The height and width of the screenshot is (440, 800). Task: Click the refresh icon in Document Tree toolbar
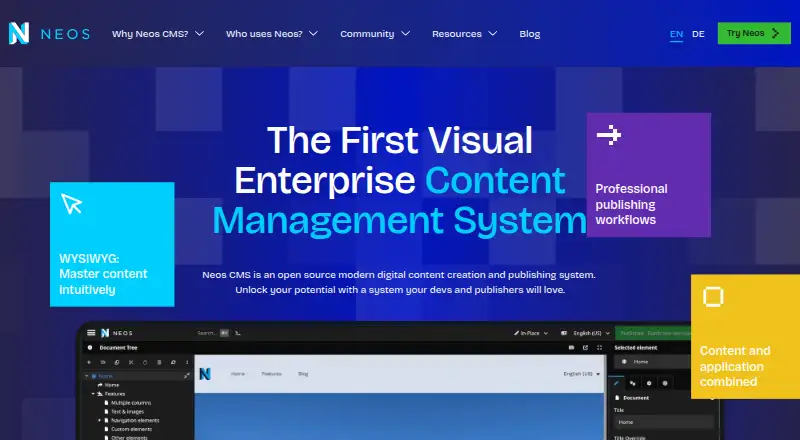tap(173, 362)
